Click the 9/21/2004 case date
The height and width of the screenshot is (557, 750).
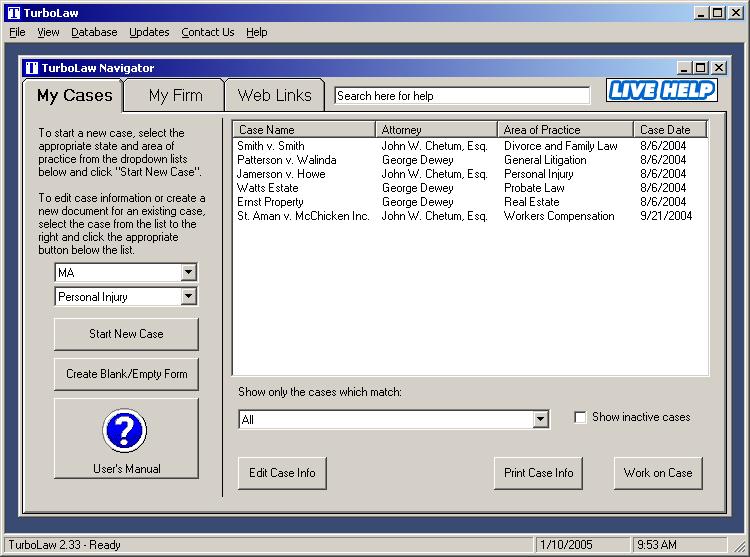pyautogui.click(x=666, y=216)
